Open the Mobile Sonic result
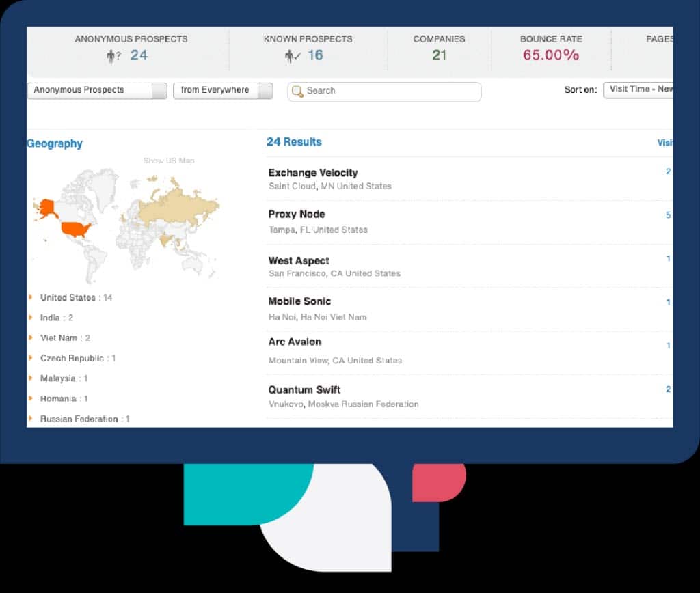 point(299,301)
